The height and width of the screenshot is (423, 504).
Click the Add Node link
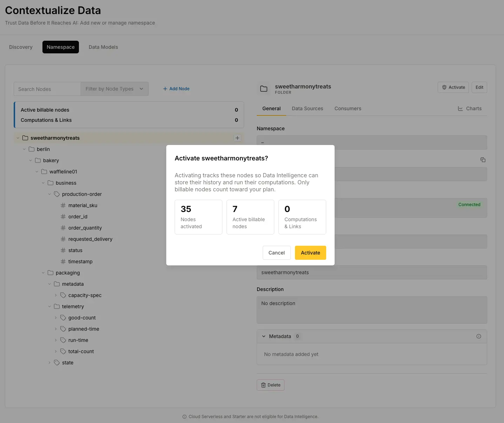click(176, 89)
